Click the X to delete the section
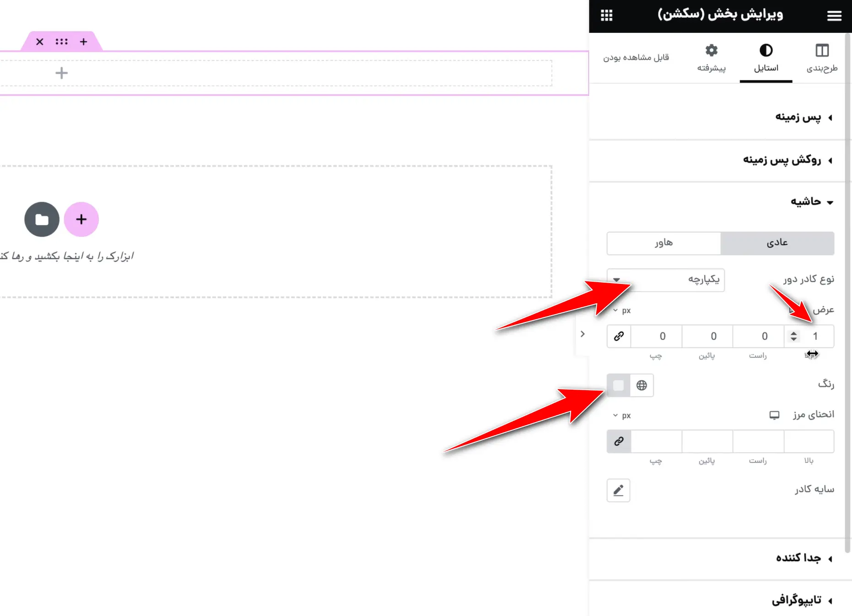The height and width of the screenshot is (616, 852). 39,41
